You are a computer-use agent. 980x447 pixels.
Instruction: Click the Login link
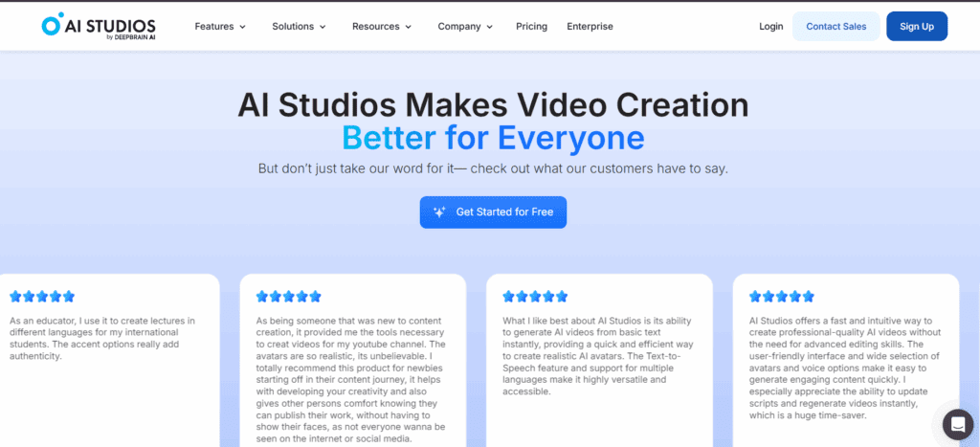(770, 26)
